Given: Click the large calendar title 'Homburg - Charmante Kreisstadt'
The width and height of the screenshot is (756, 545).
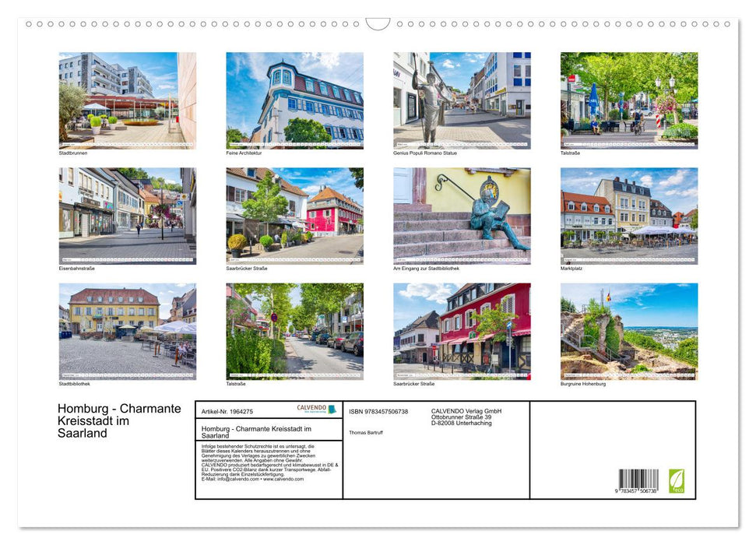Looking at the screenshot, I should 119,420.
